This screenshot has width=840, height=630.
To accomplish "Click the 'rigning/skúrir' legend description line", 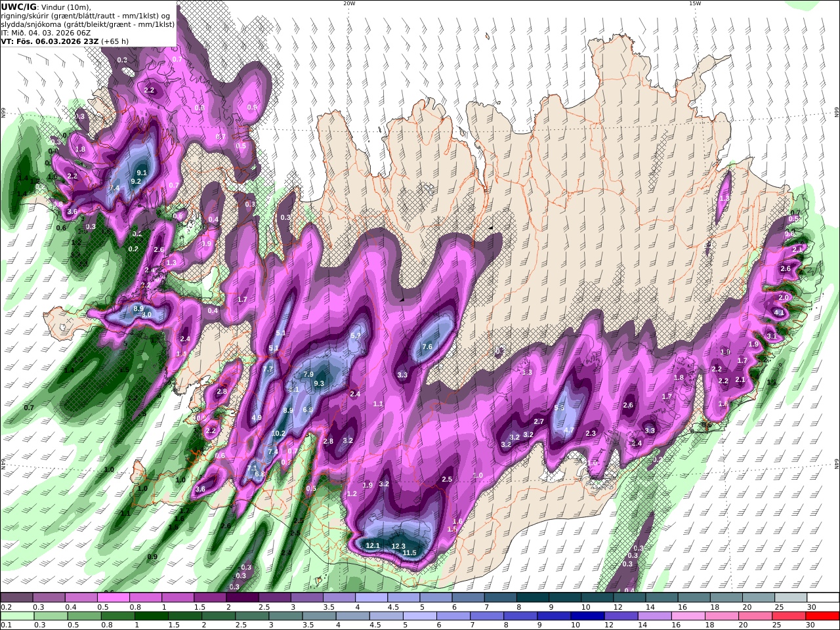I will coord(85,16).
